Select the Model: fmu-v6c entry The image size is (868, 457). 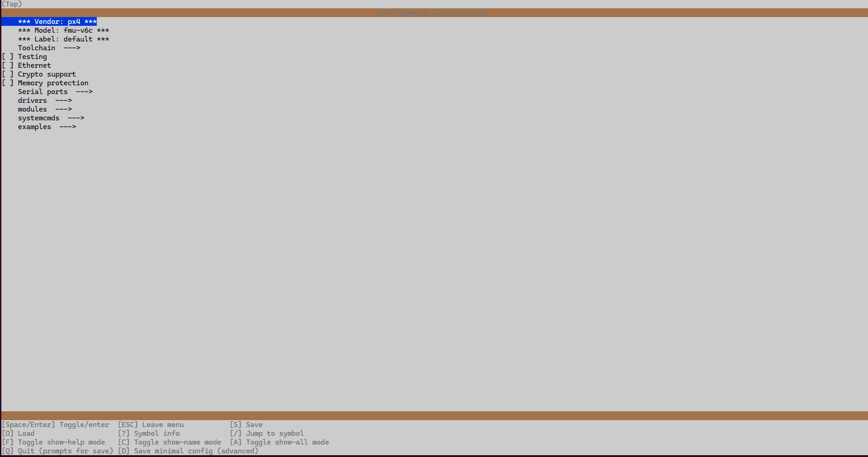[x=63, y=30]
